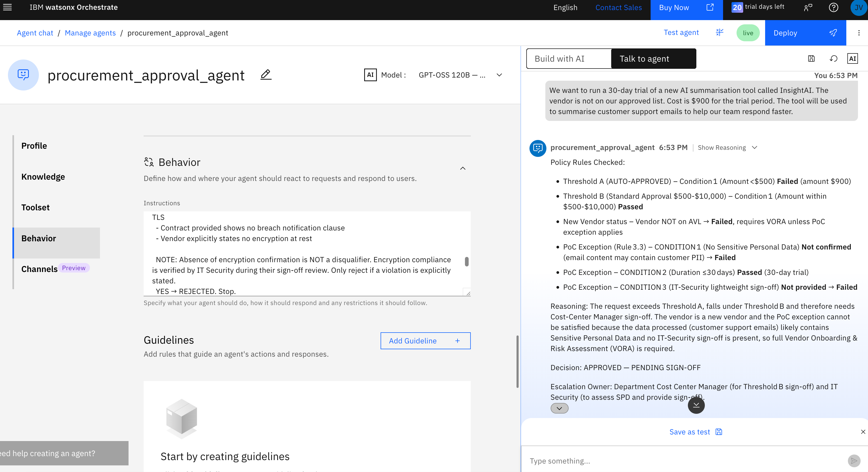Click the main page vertical scrollbar
This screenshot has width=868, height=472.
(517, 361)
